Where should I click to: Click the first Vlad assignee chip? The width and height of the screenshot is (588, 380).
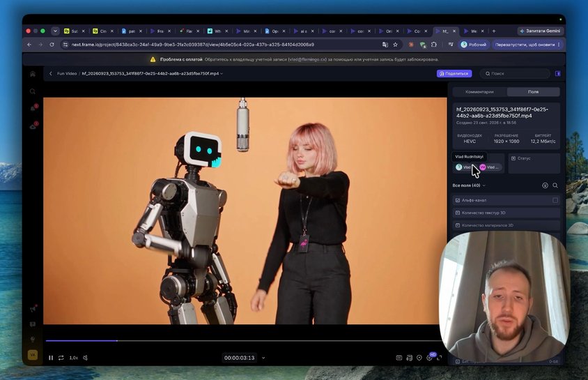click(x=464, y=167)
